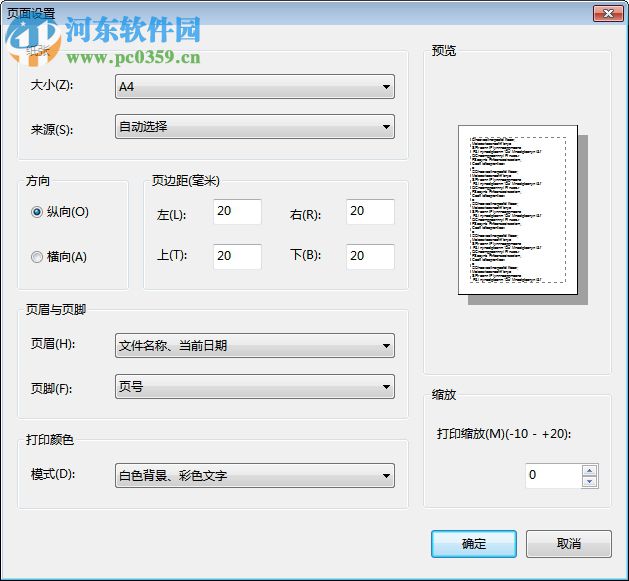
Task: Click the top margin 上(T) input field
Action: [x=237, y=256]
